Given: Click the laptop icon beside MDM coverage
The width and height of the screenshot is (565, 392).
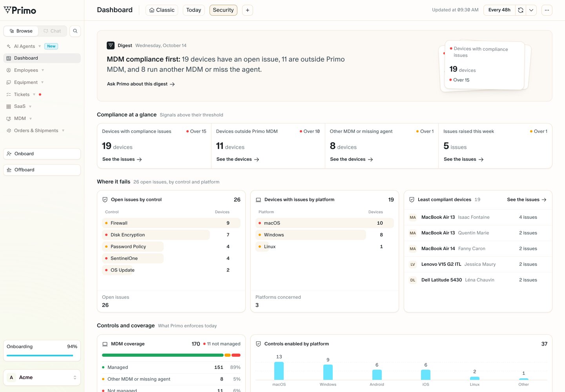Looking at the screenshot, I should pos(105,344).
